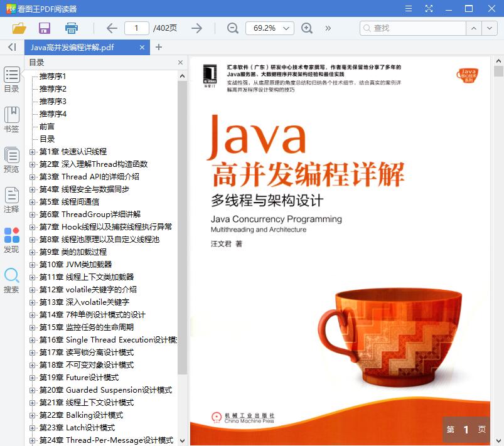Viewport: 504px width, 446px height.
Task: Select 第7章 Hook线程以及捕获线程执行异常
Action: tap(105, 227)
